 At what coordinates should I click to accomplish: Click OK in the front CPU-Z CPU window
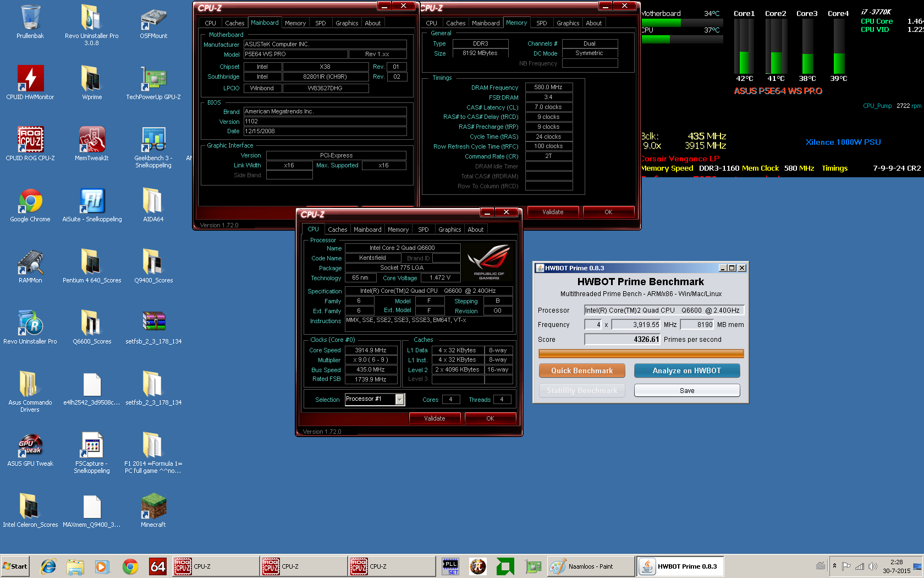[490, 418]
